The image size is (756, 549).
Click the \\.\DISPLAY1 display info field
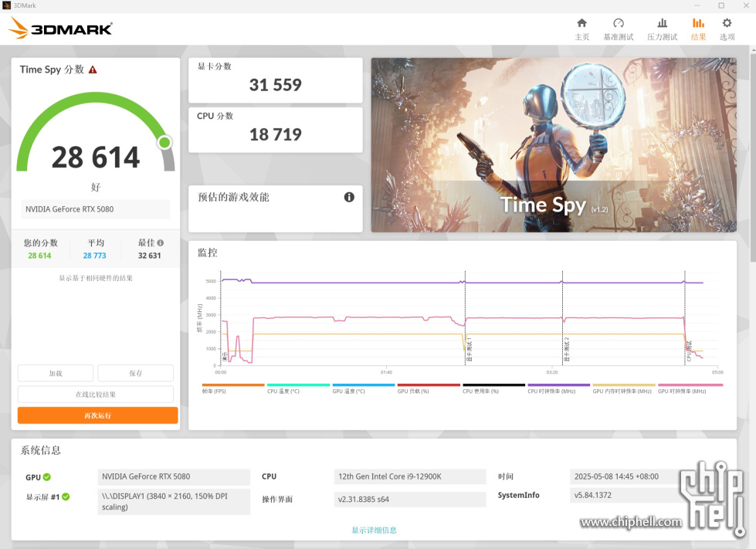point(174,502)
